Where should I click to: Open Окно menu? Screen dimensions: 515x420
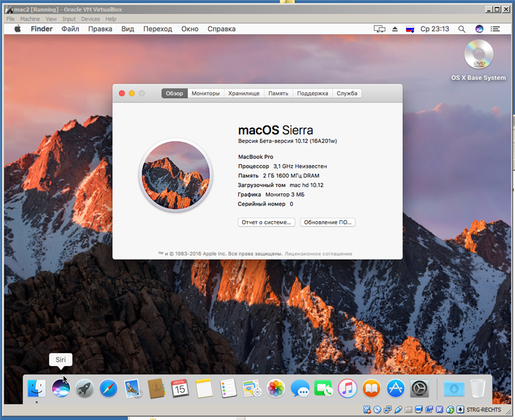pos(190,29)
